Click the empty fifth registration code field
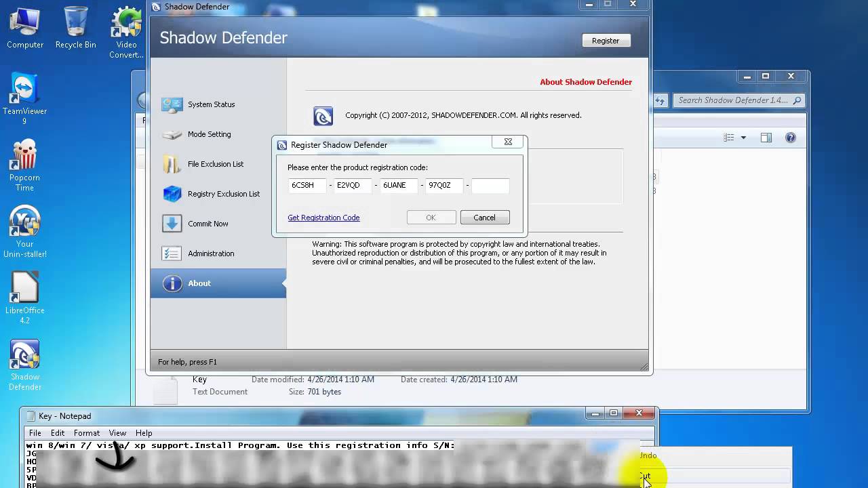The image size is (868, 488). (490, 185)
